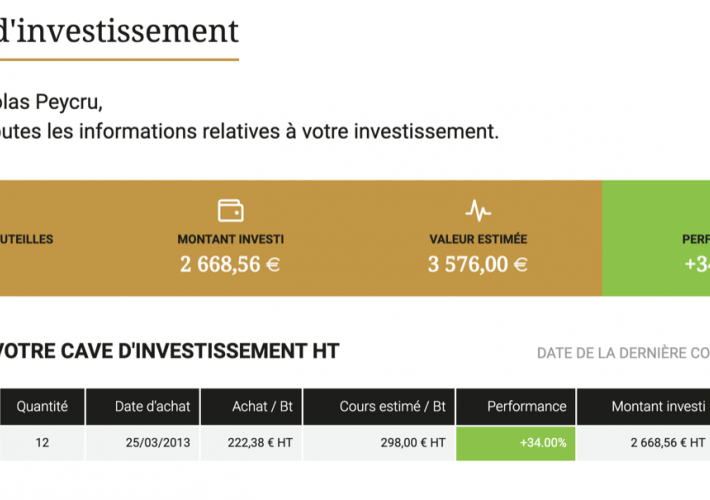The width and height of the screenshot is (710, 500).
Task: Click the 2 668,56 € invested amount in banner
Action: (x=230, y=264)
